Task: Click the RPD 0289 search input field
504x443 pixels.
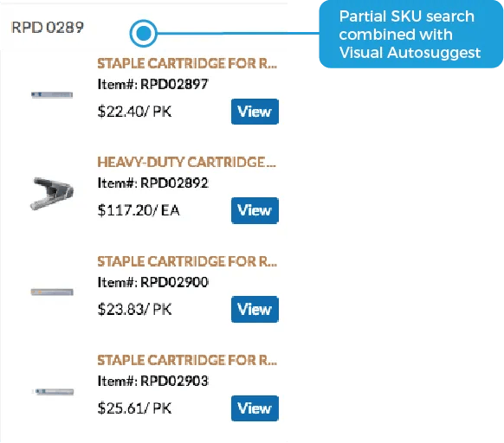Action: pos(144,27)
